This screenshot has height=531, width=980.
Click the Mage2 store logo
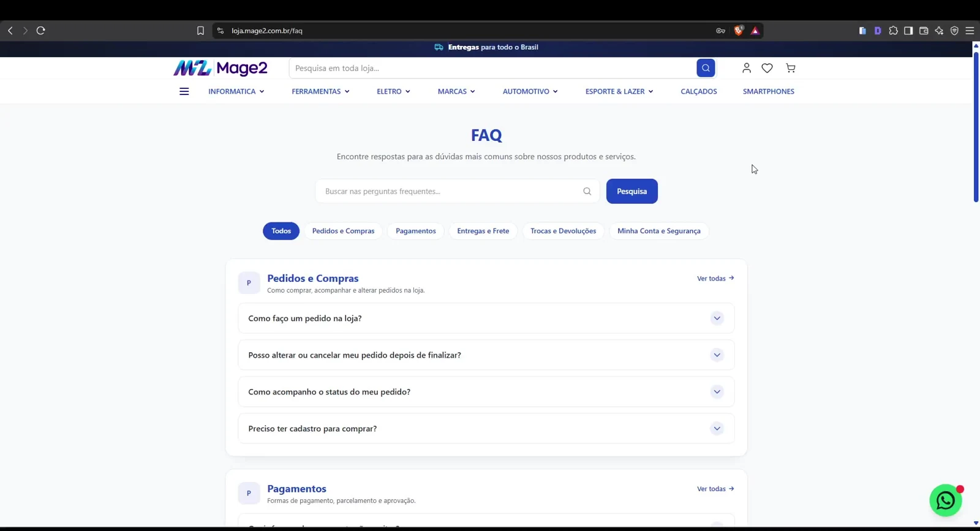pos(221,68)
